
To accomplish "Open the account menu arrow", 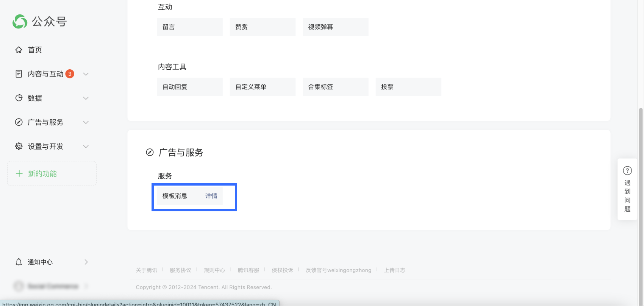I will pyautogui.click(x=86, y=286).
